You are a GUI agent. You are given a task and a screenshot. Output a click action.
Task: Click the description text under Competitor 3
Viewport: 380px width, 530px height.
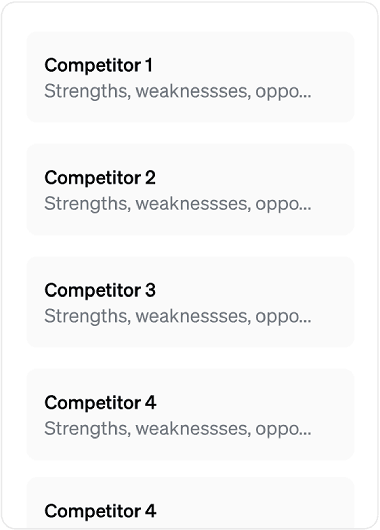click(x=178, y=316)
